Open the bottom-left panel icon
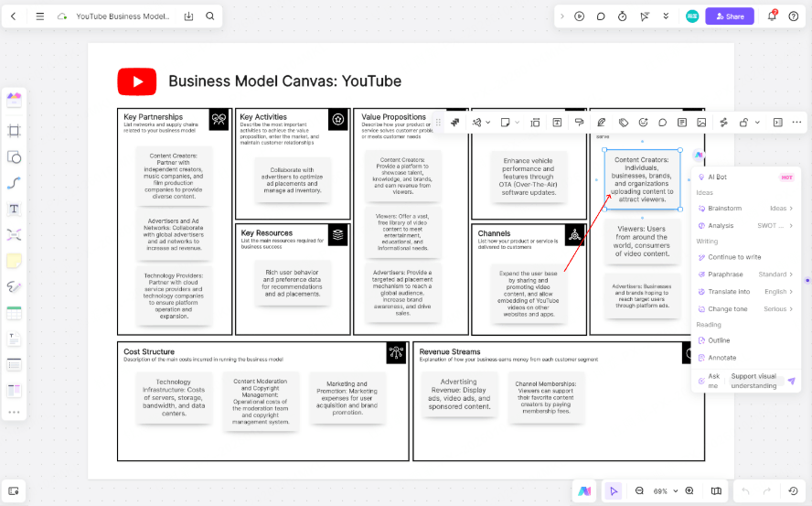 [x=14, y=490]
